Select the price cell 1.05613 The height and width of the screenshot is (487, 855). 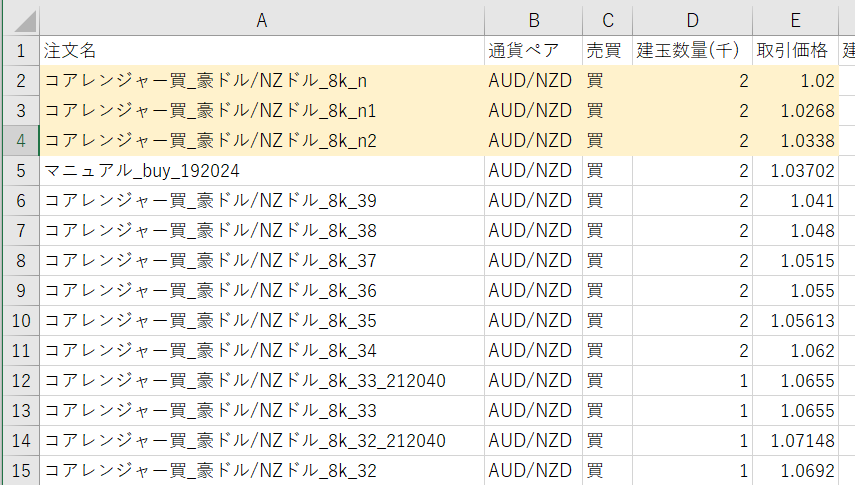tap(795, 321)
